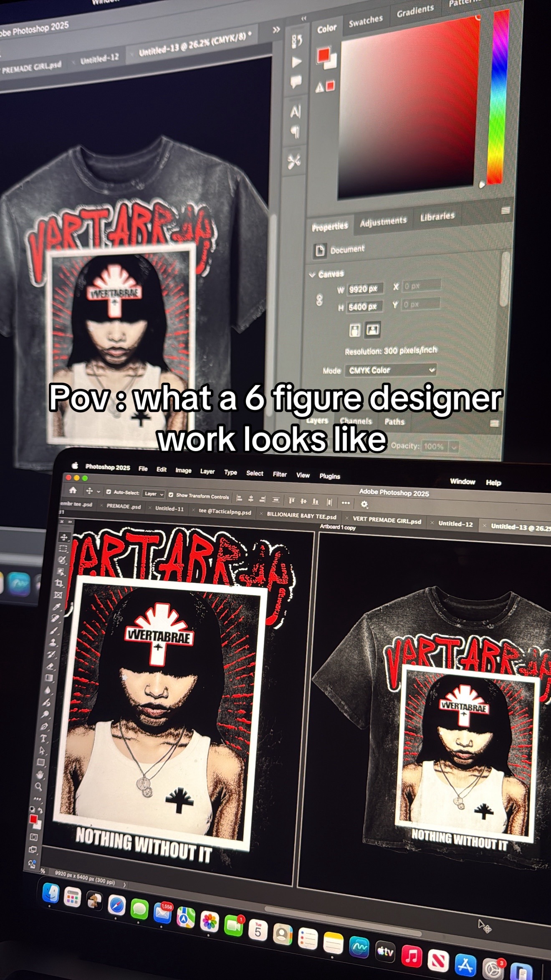The height and width of the screenshot is (980, 551).
Task: Select the Eyedropper tool on the laptop
Action: [x=57, y=607]
